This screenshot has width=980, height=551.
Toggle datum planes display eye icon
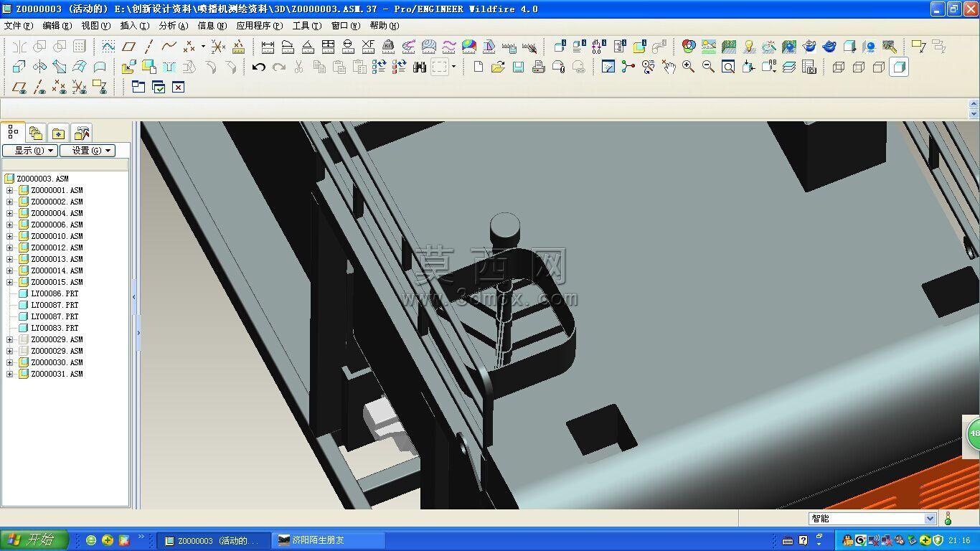pos(19,87)
